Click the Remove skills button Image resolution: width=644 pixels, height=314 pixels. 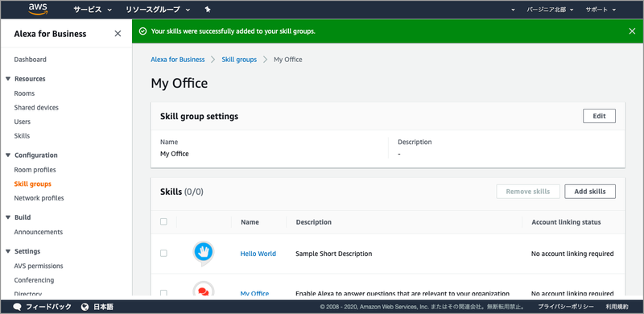click(528, 192)
